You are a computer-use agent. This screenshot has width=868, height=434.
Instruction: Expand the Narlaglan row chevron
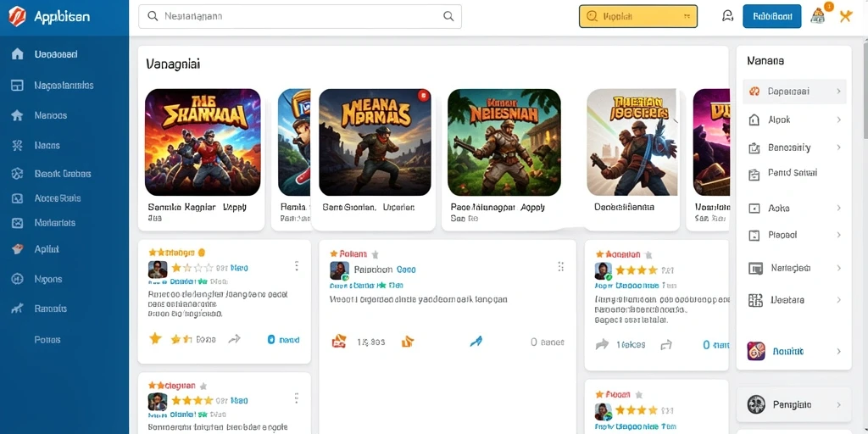(838, 268)
